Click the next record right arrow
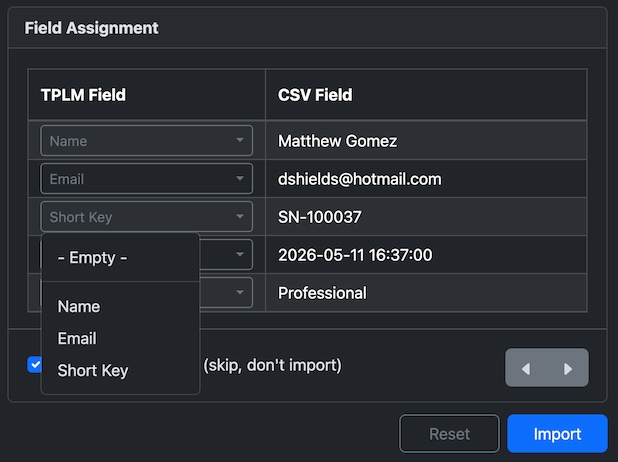618x462 pixels. click(568, 368)
